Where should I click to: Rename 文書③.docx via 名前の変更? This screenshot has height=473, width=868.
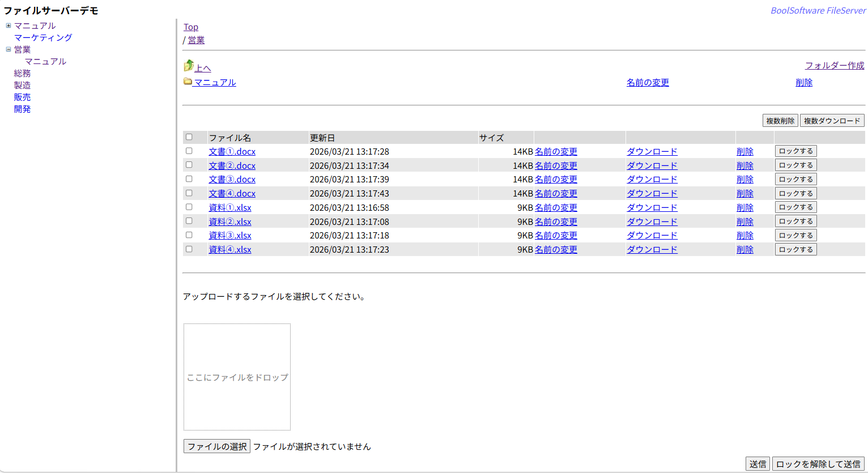[556, 180]
